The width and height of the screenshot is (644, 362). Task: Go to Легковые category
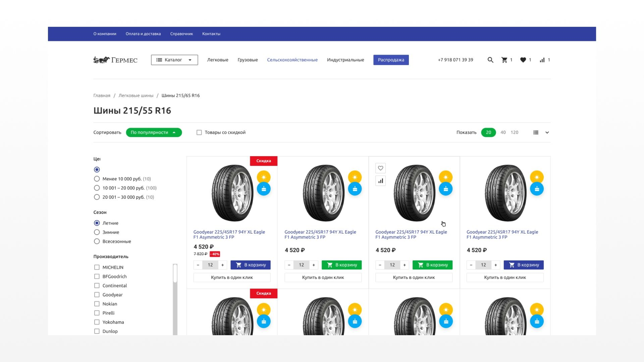click(218, 60)
